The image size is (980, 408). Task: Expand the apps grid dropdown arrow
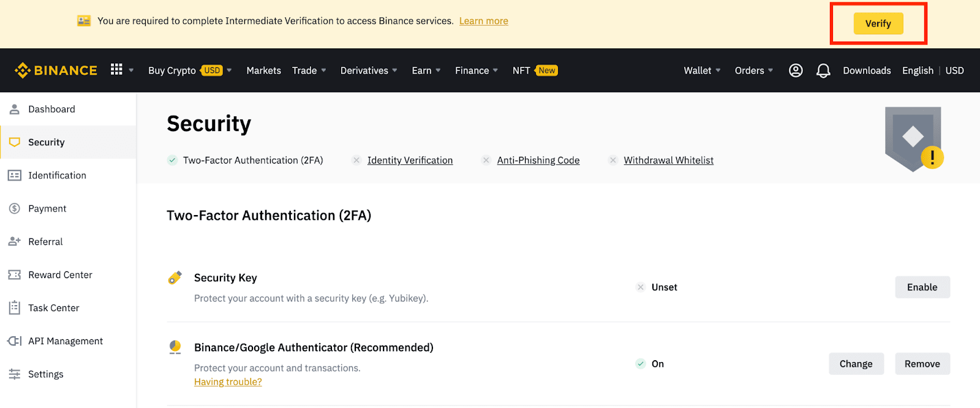pyautogui.click(x=131, y=70)
